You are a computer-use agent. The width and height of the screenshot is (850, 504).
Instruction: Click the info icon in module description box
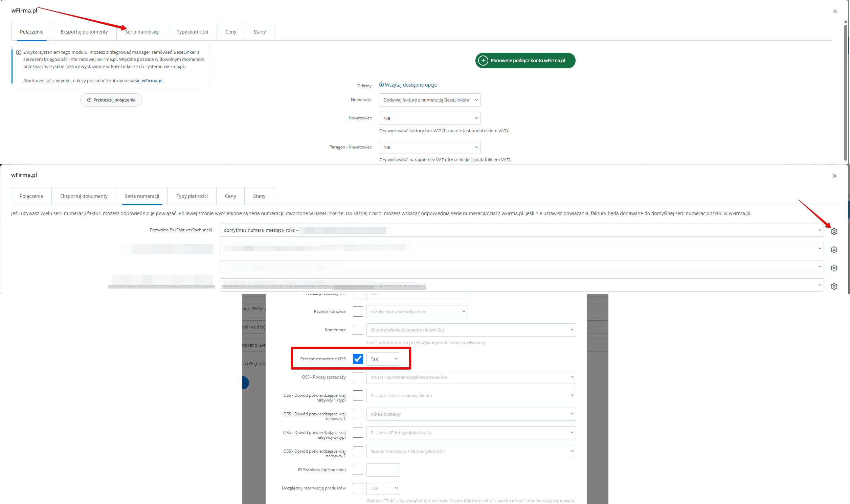click(19, 52)
